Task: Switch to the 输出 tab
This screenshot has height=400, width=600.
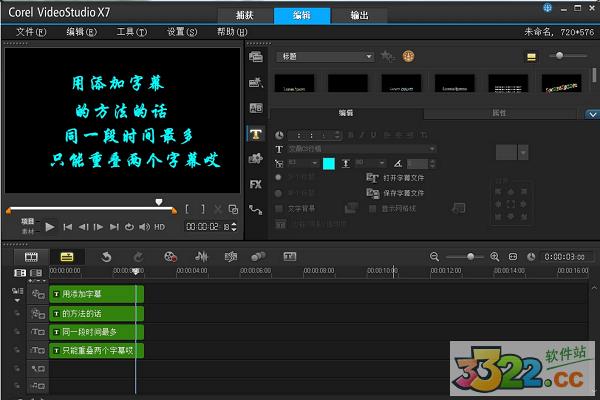Action: pos(357,16)
